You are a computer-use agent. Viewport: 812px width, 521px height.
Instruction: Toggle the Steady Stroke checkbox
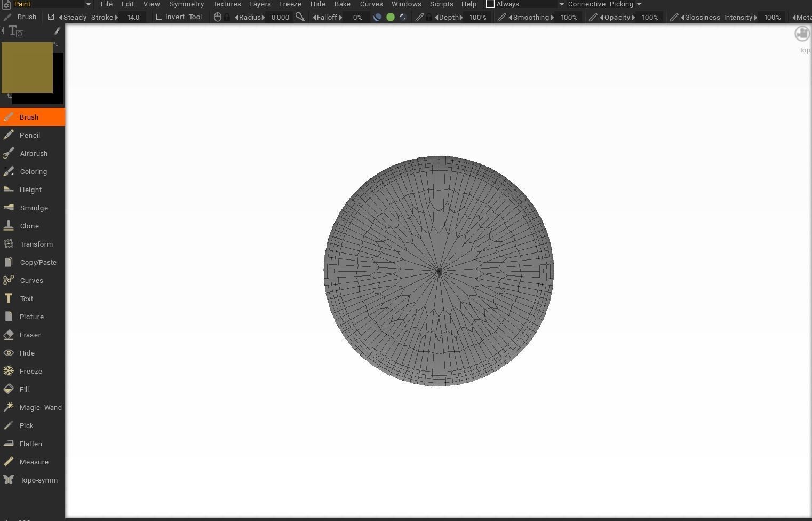pyautogui.click(x=51, y=17)
